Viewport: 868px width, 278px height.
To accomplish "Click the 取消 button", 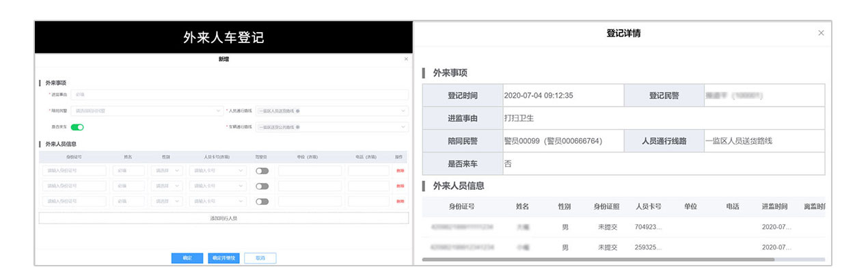I will pos(260,258).
